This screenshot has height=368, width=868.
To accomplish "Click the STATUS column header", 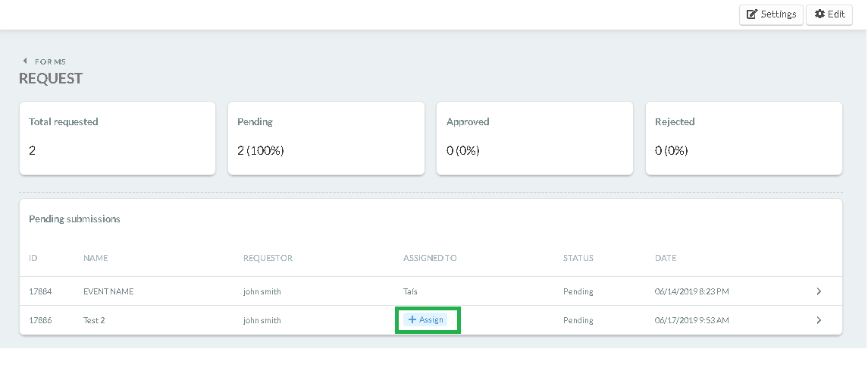I will [x=578, y=258].
